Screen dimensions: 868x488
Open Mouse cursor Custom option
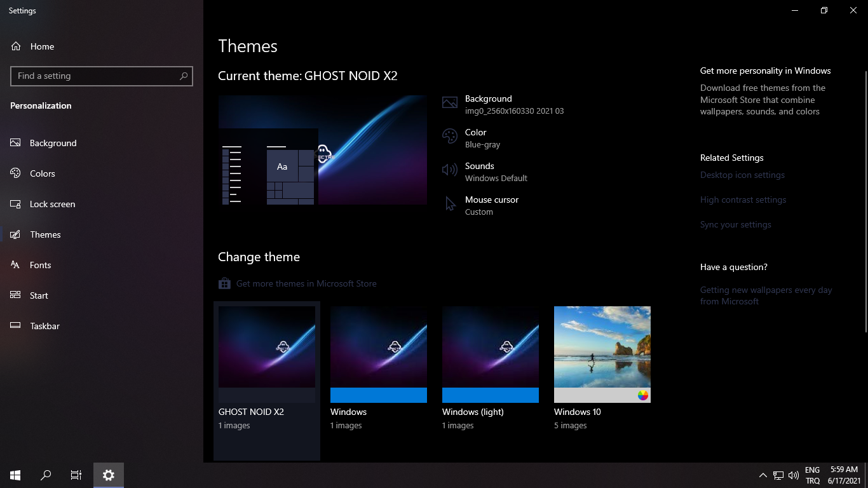[481, 205]
